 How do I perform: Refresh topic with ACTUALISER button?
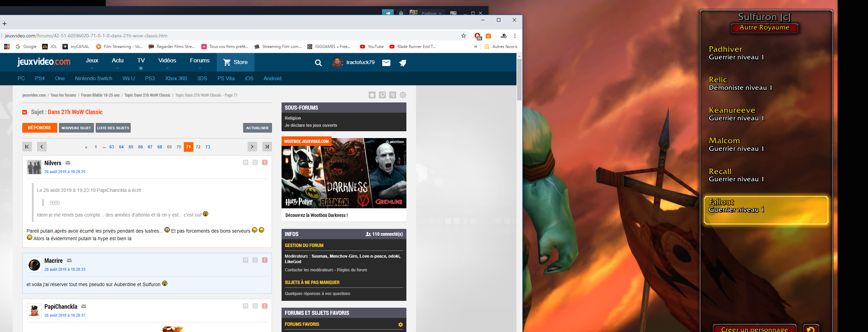258,128
